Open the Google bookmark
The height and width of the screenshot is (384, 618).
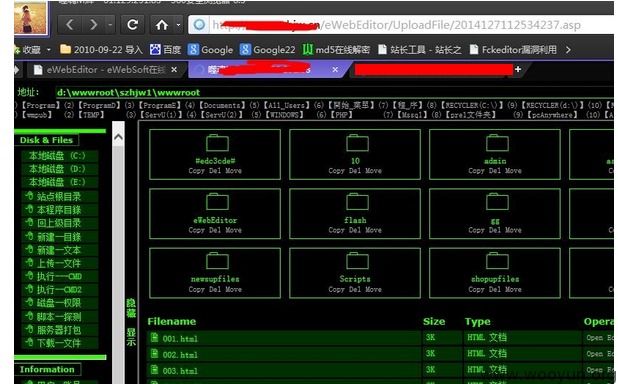210,50
